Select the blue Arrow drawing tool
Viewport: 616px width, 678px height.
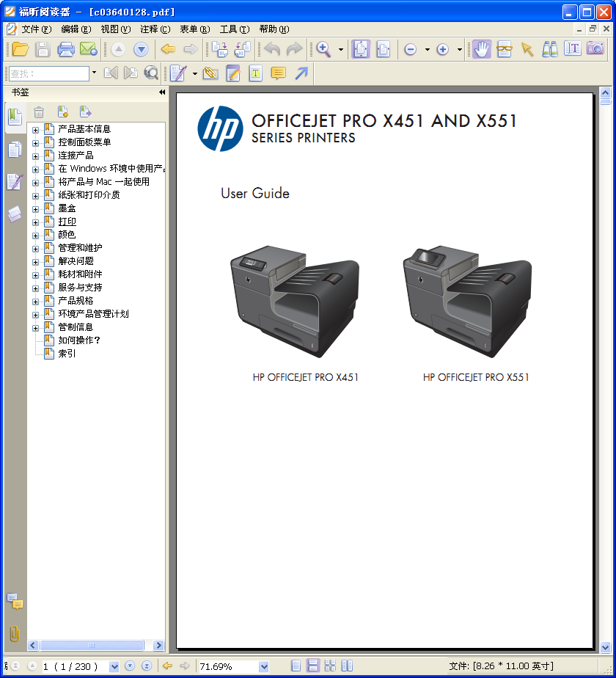pyautogui.click(x=301, y=73)
